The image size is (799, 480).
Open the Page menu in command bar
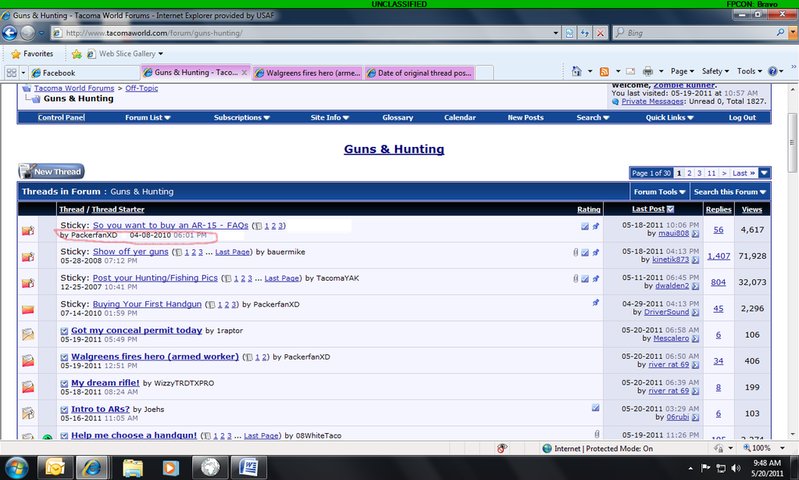pyautogui.click(x=682, y=71)
